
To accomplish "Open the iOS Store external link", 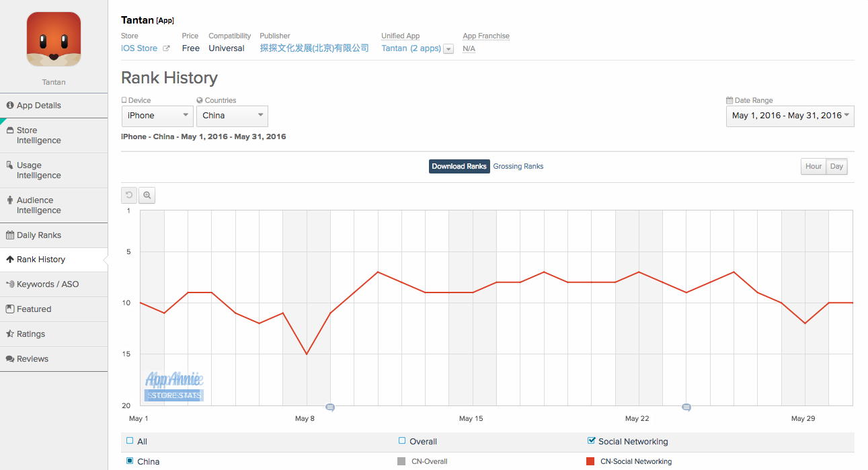I will click(x=139, y=48).
